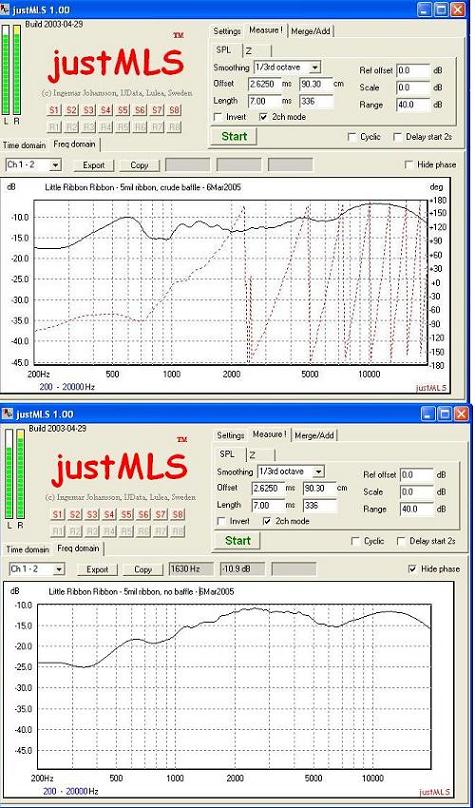Screen dimensions: 475x808
Task: Click Export button in upper window
Action: click(x=94, y=165)
